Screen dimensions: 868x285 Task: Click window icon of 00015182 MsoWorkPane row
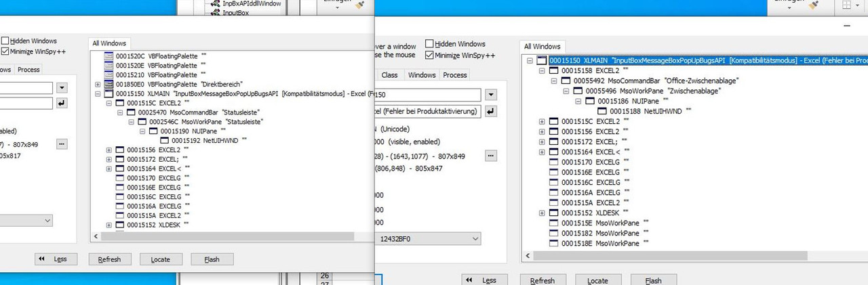(554, 233)
